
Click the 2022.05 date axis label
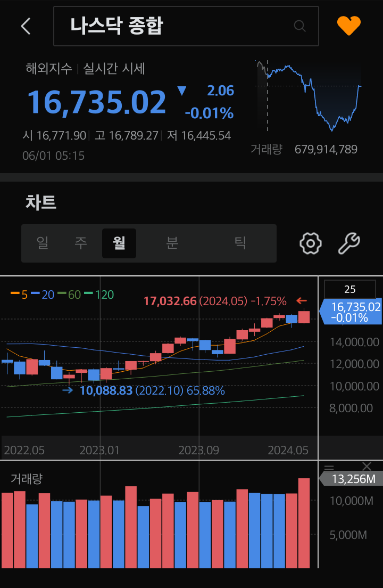[x=24, y=450]
